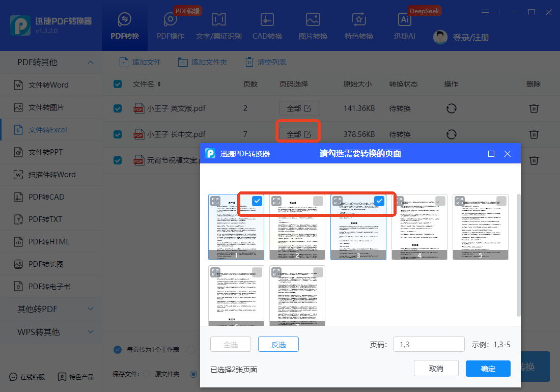
Task: Open page selection for 小王子 英文版.pdf
Action: (299, 108)
